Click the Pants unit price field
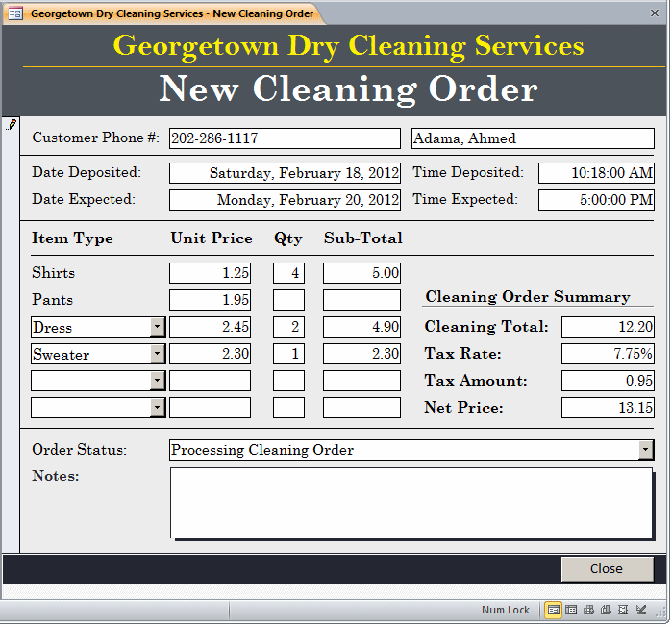Screen dimensions: 672x626 (x=210, y=300)
